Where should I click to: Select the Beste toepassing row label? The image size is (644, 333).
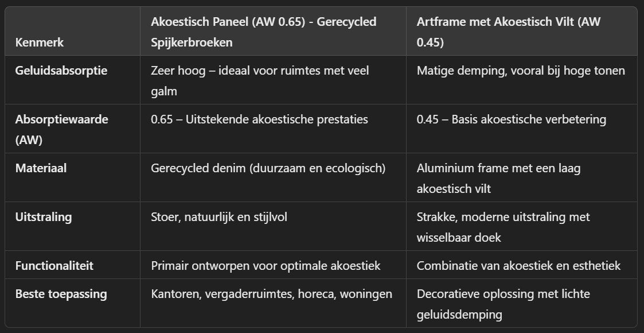click(x=61, y=294)
